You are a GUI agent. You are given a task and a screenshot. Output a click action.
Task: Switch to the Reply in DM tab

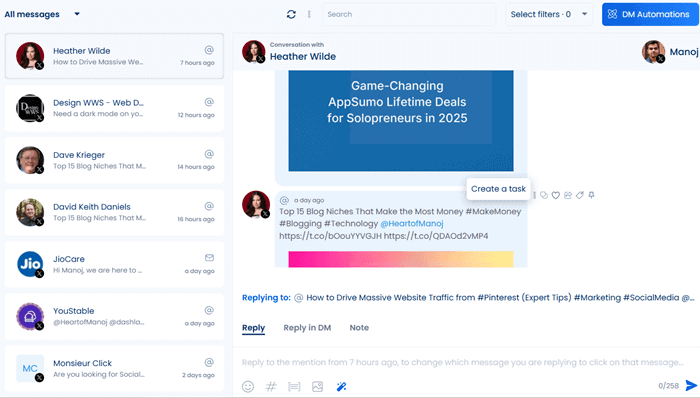(x=307, y=328)
